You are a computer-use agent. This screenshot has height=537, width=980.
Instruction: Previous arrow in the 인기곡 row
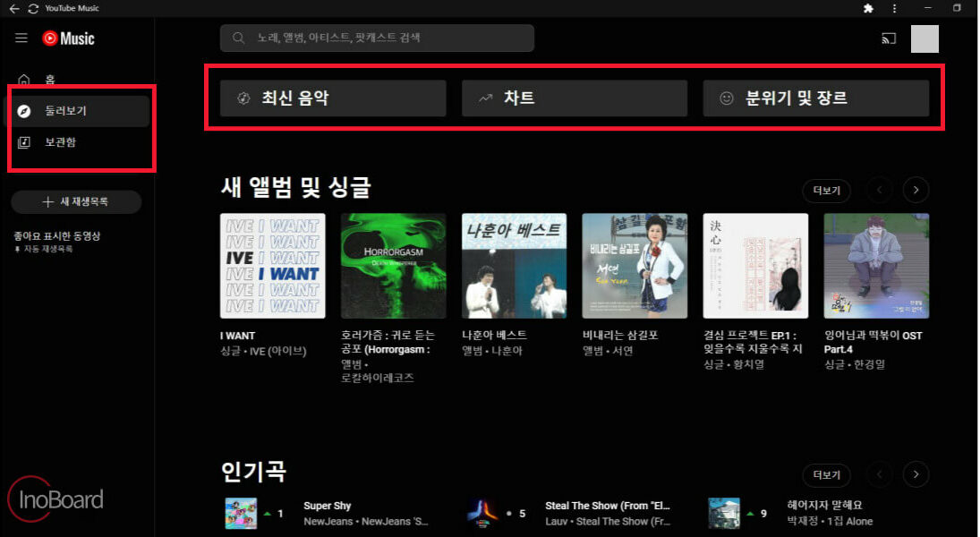(x=880, y=475)
